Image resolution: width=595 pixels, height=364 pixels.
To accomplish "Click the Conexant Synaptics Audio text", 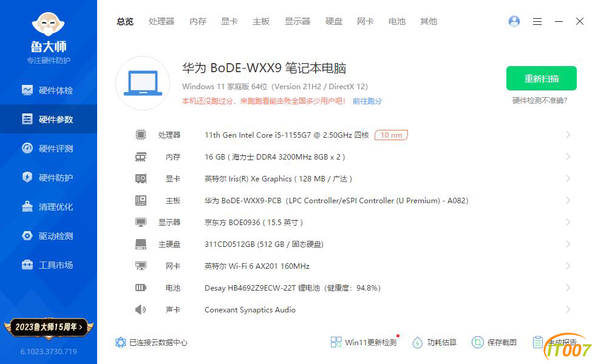I will point(250,310).
